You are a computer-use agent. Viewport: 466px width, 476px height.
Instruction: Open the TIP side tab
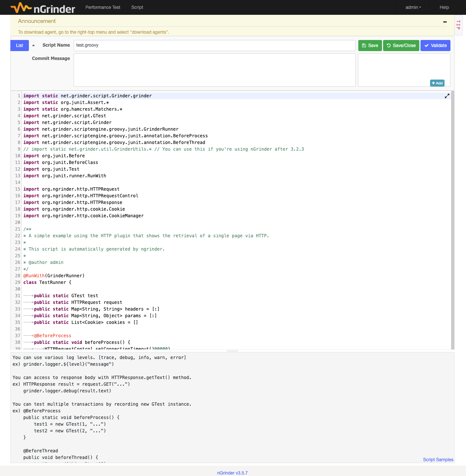(x=458, y=25)
